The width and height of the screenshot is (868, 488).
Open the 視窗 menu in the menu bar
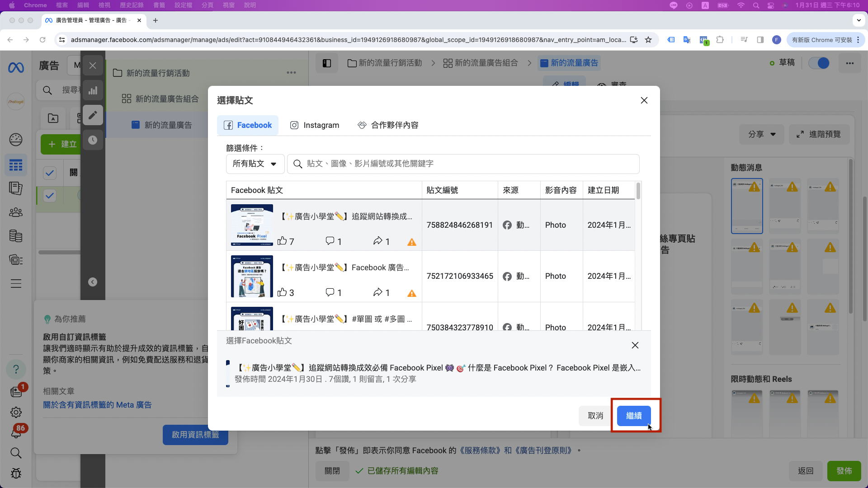[229, 5]
